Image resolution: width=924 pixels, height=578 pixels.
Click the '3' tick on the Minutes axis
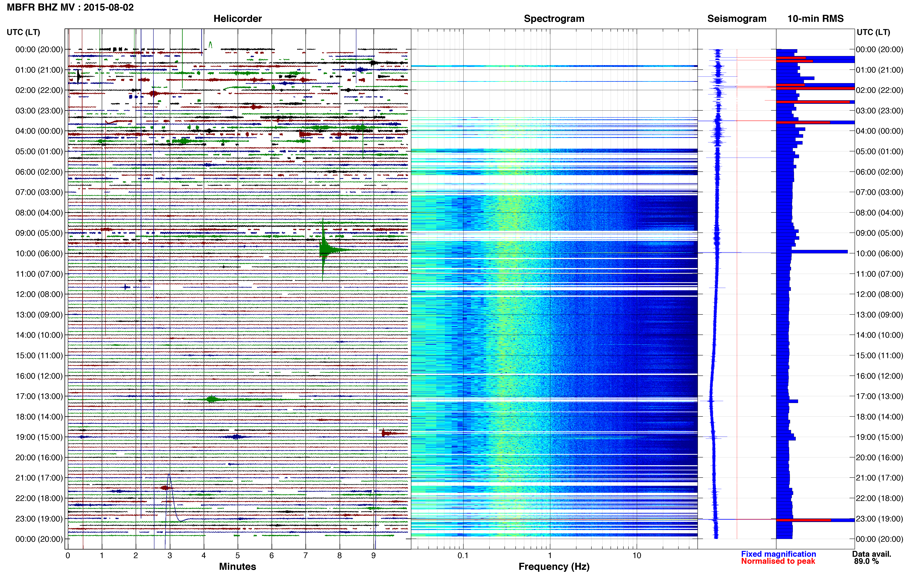[170, 555]
